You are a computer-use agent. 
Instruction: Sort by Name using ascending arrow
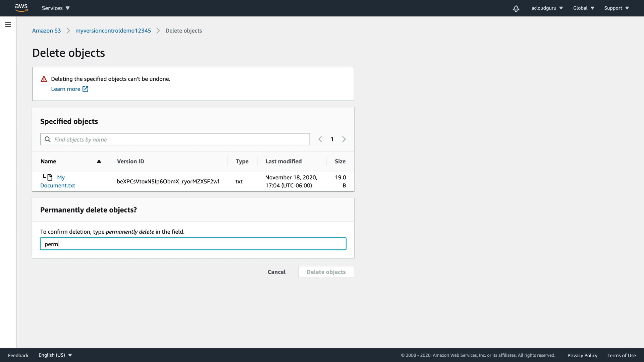pos(99,161)
